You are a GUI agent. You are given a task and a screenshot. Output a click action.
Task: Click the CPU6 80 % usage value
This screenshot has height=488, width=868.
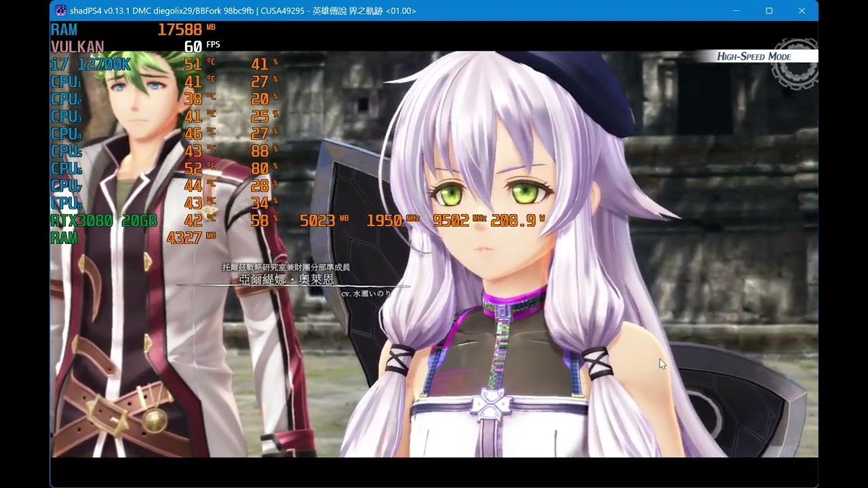tap(264, 168)
